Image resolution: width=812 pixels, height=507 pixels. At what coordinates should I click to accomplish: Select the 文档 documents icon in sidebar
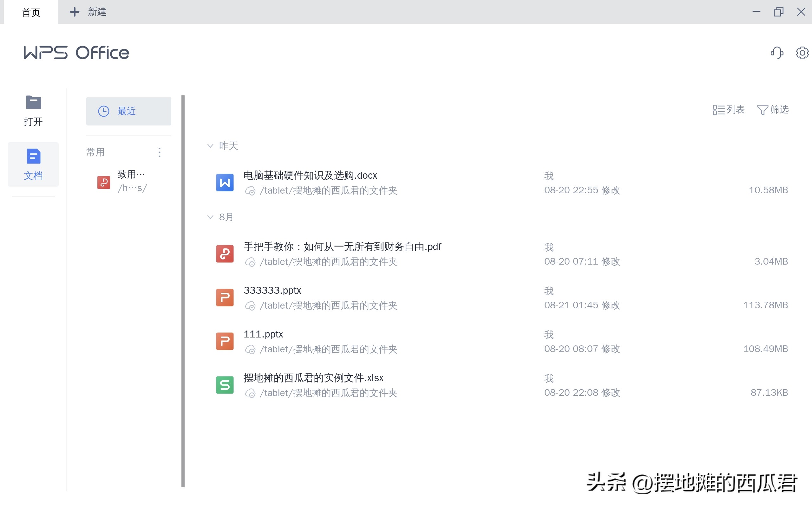click(34, 156)
